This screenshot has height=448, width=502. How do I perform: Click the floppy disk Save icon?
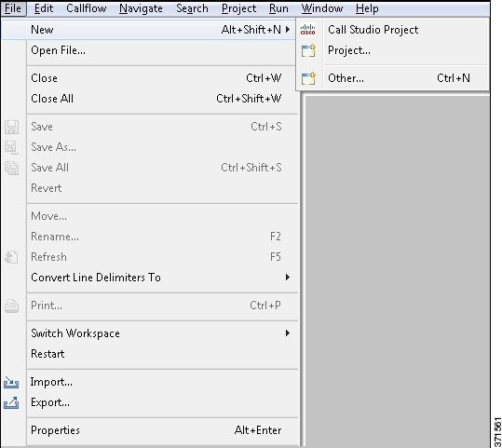11,127
